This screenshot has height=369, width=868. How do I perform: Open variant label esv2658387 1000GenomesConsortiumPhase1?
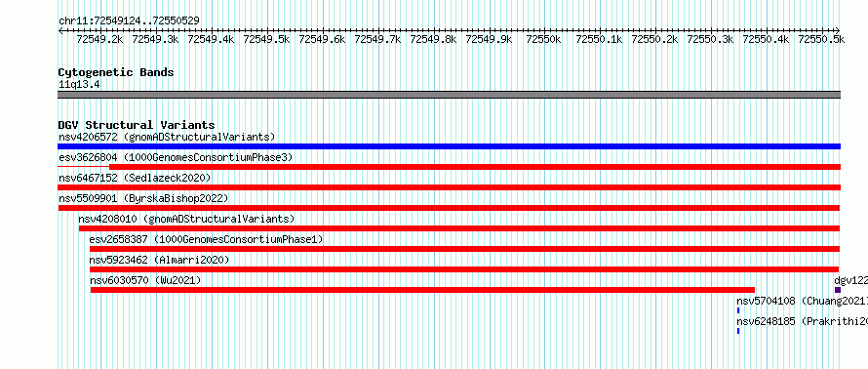206,239
